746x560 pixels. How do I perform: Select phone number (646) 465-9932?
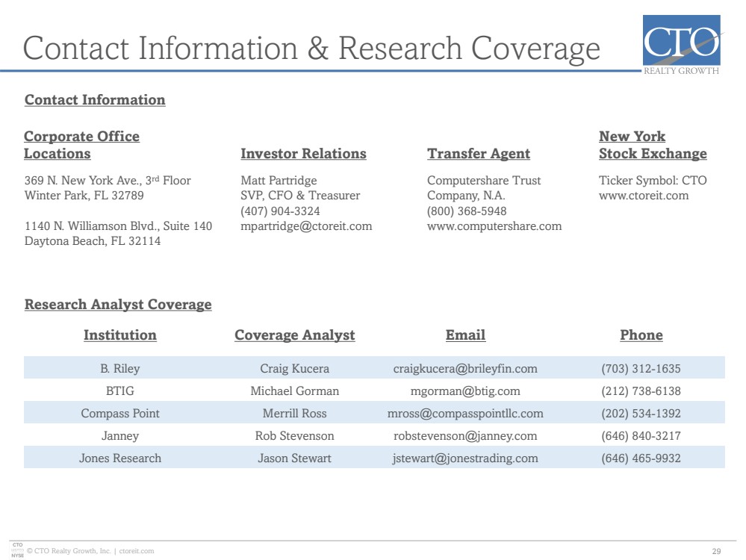coord(641,458)
